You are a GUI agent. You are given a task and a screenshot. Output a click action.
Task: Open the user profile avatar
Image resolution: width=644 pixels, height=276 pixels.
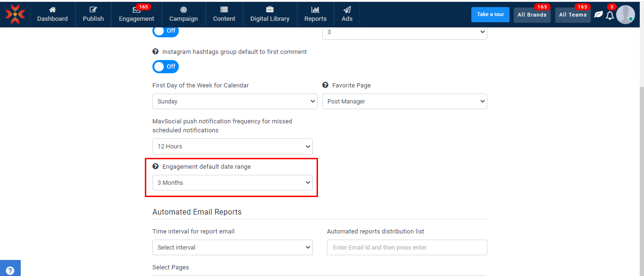625,15
